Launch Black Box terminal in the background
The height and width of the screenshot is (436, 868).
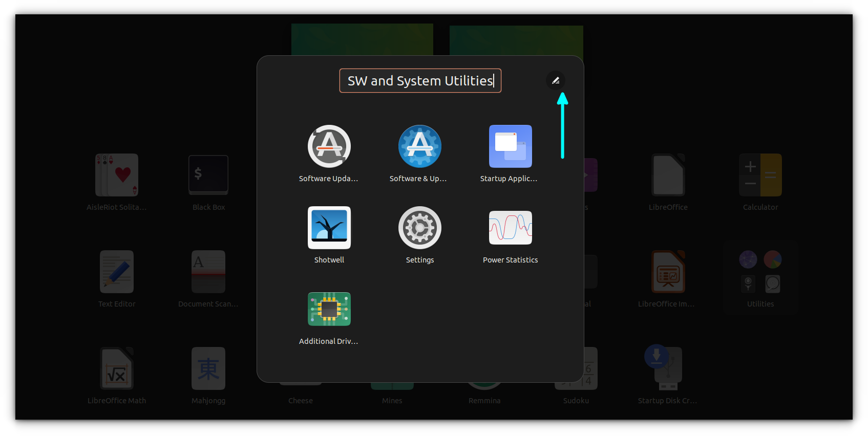pyautogui.click(x=208, y=175)
